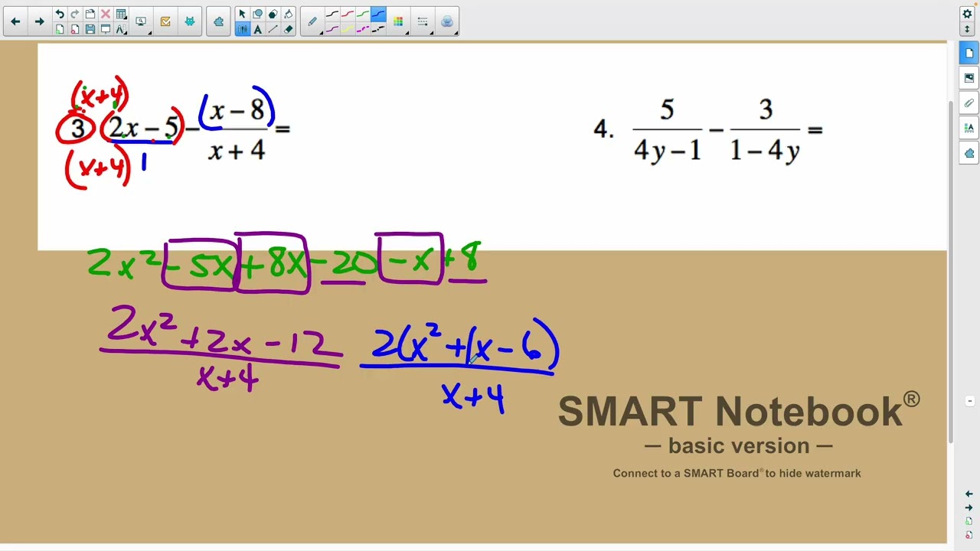Insert a table with the Table icon
Screen dimensions: 980x551
121,14
